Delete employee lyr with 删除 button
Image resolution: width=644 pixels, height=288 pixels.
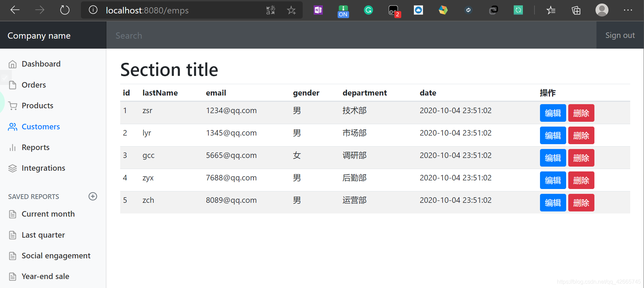[581, 135]
